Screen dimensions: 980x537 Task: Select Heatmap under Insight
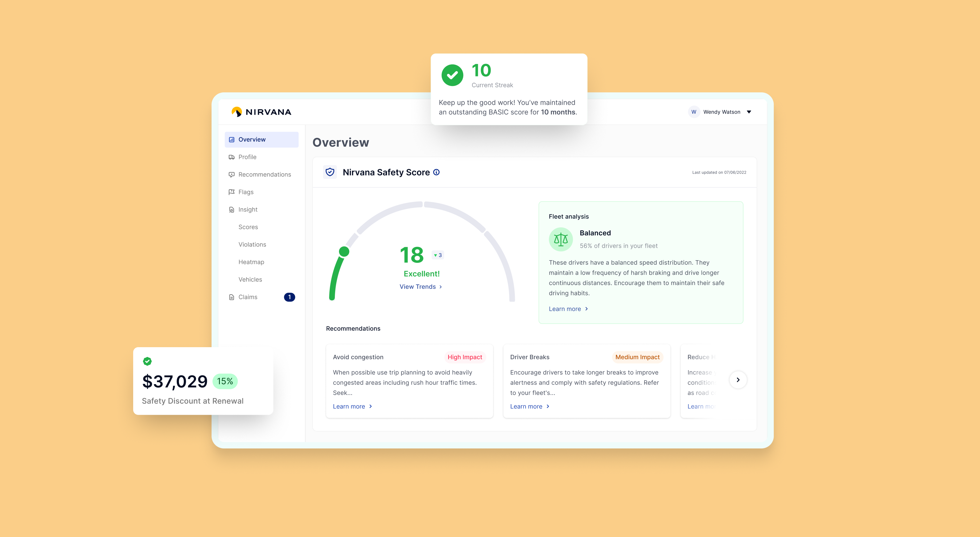pyautogui.click(x=251, y=262)
